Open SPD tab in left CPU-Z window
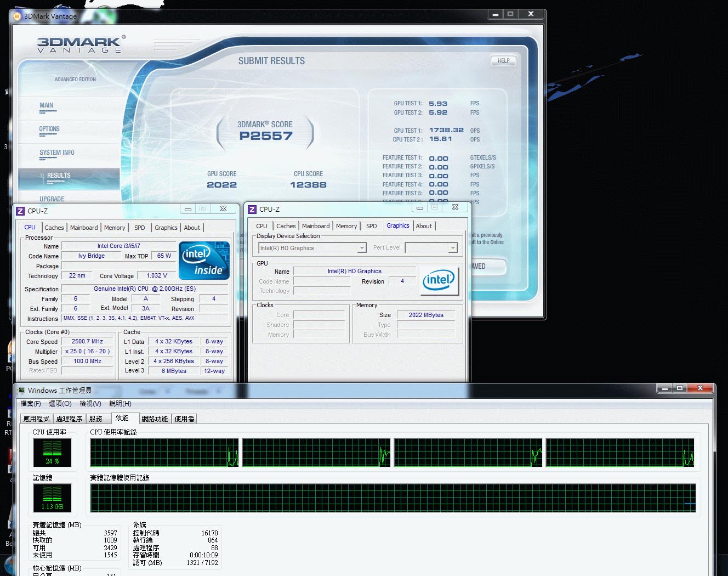 pyautogui.click(x=140, y=228)
